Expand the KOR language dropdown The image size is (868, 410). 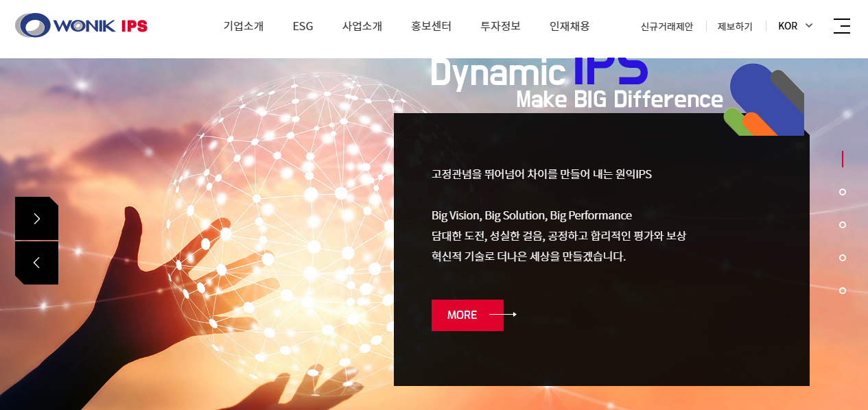(x=795, y=26)
